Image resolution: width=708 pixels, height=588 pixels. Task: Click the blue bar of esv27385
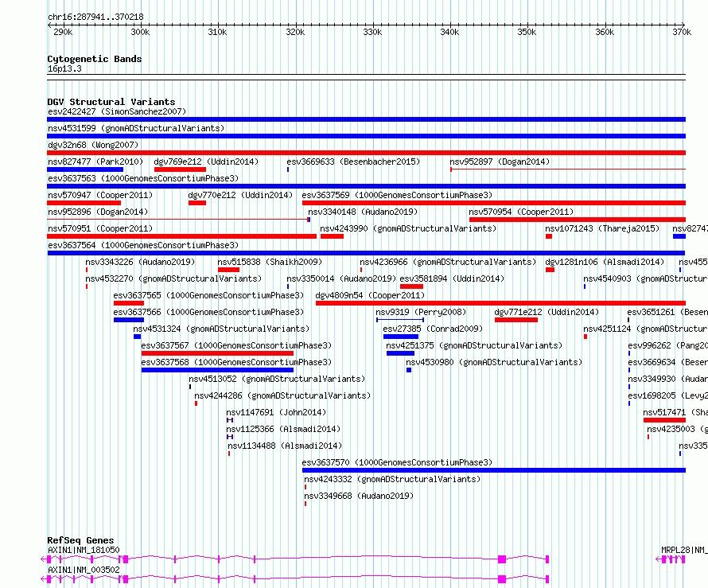401,337
